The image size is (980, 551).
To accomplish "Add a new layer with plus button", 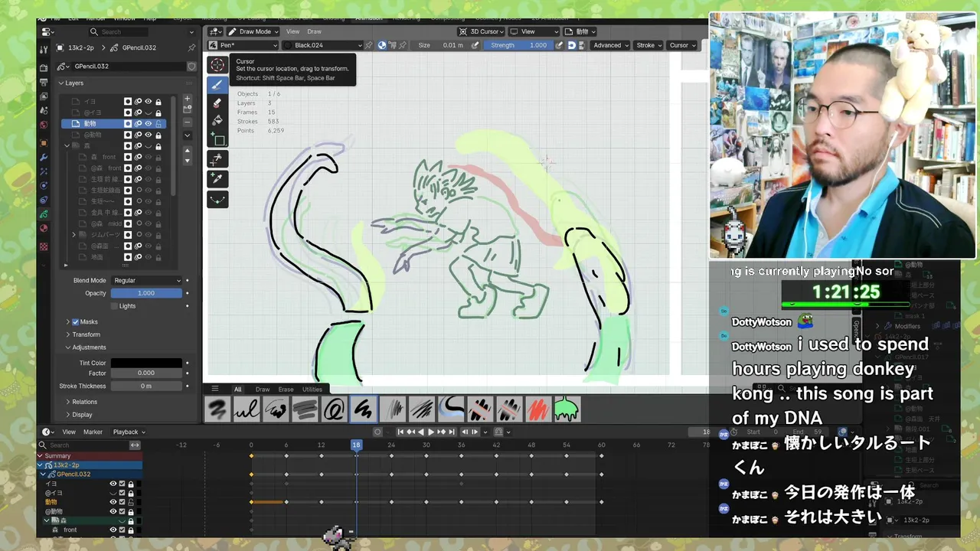I will (x=187, y=99).
